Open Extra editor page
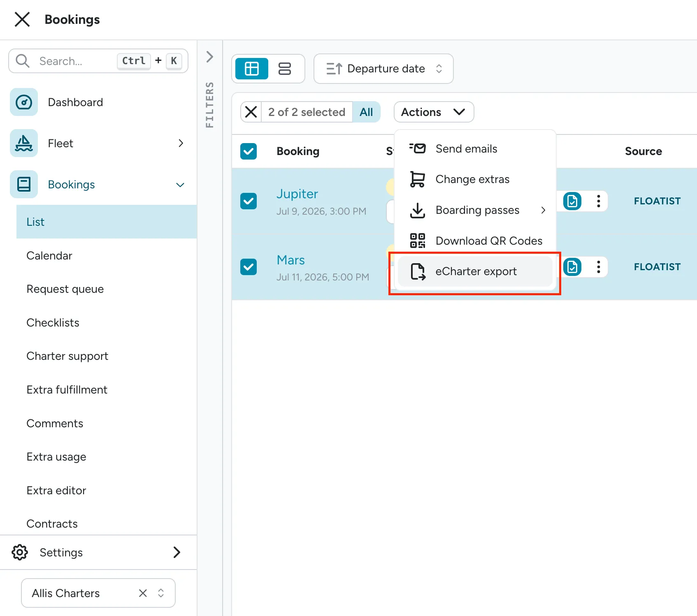The image size is (697, 616). (56, 491)
